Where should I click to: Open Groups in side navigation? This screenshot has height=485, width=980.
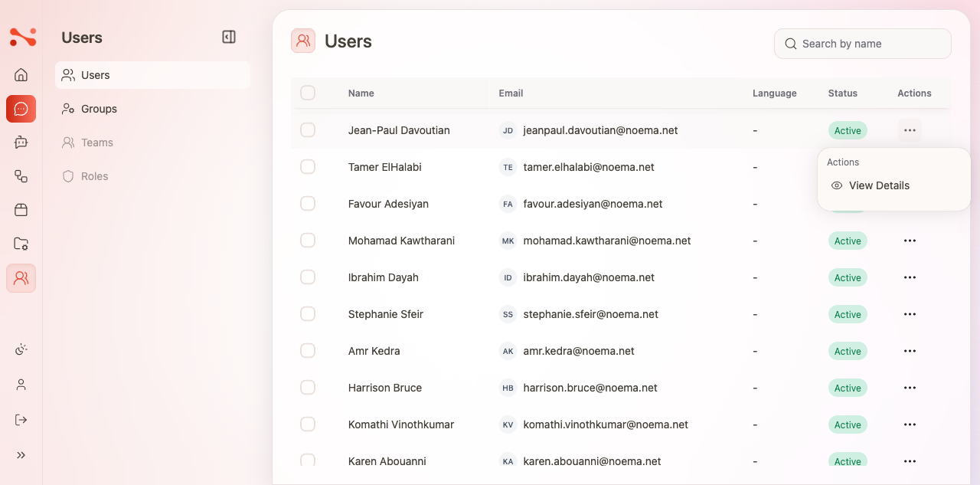point(152,109)
